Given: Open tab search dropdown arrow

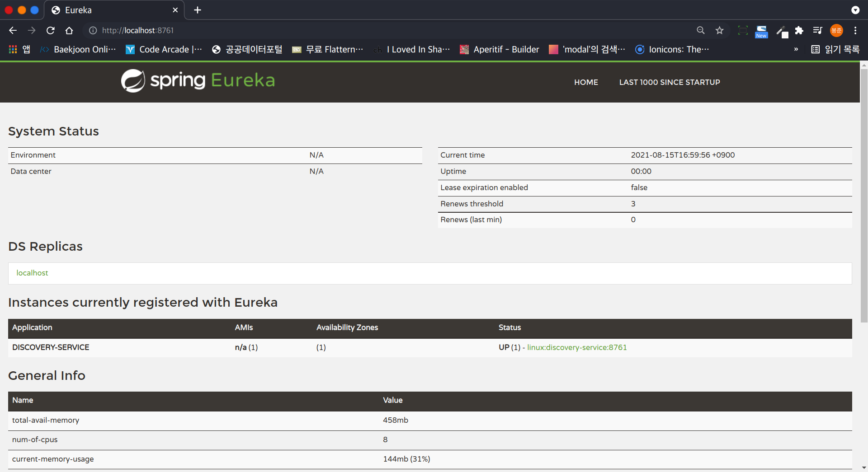Looking at the screenshot, I should pyautogui.click(x=855, y=10).
